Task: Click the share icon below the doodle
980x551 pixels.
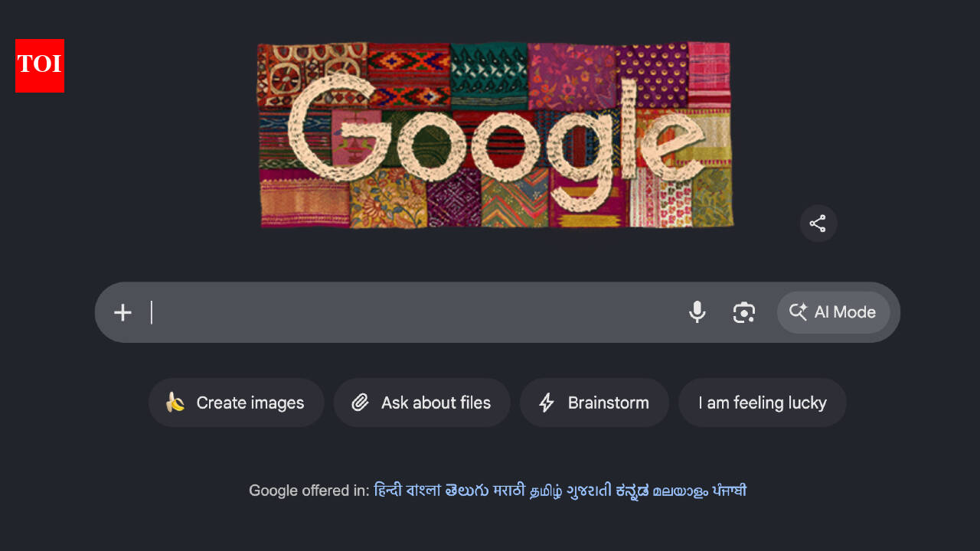Action: click(818, 223)
